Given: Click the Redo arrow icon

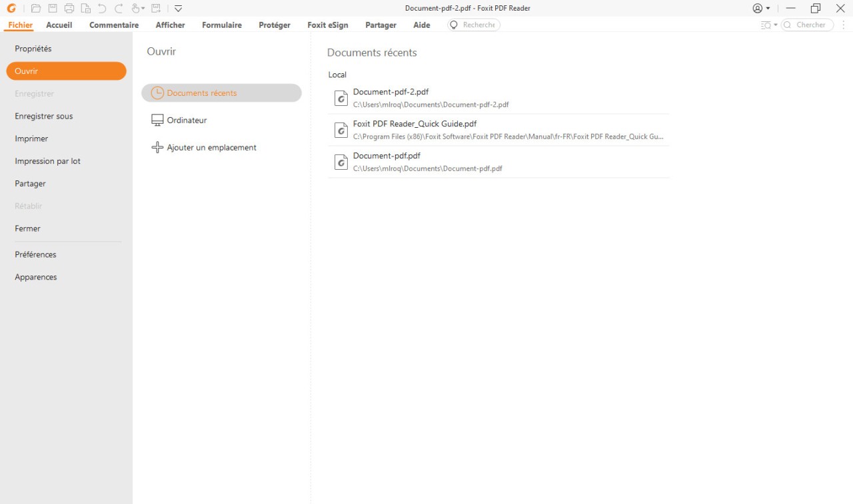Looking at the screenshot, I should click(x=119, y=8).
